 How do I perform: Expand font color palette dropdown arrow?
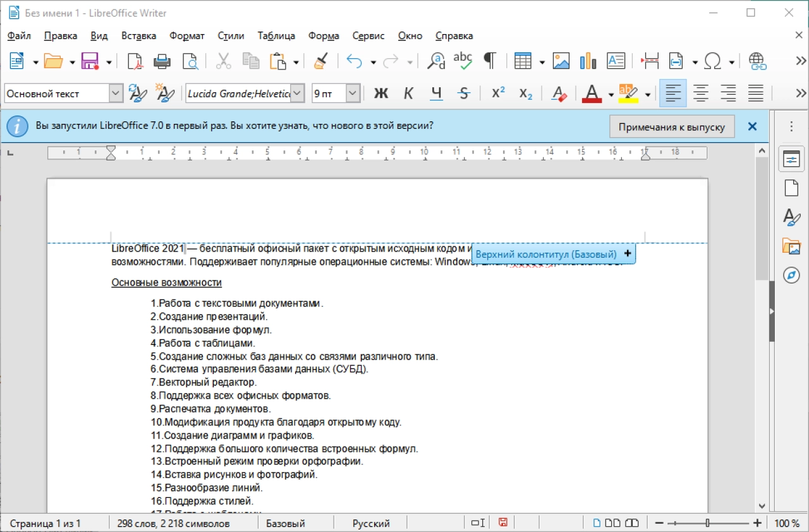[x=611, y=94]
